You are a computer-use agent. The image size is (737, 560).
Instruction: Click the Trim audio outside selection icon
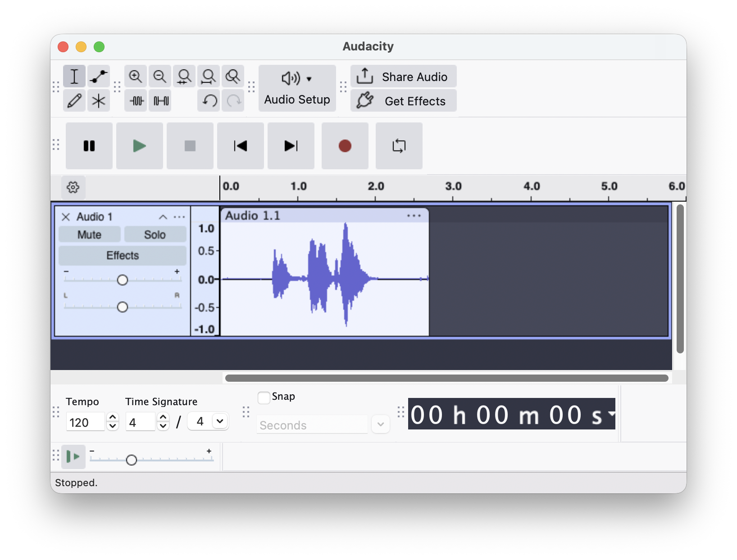(136, 100)
